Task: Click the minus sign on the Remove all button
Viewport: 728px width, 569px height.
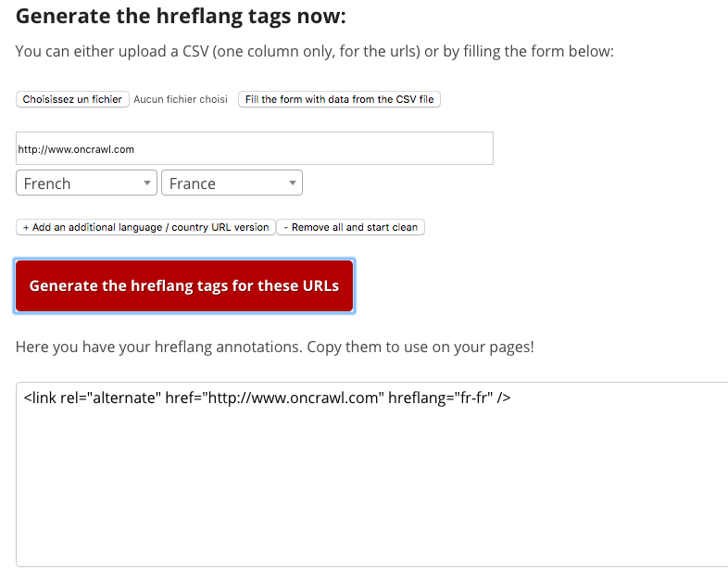Action: (285, 228)
